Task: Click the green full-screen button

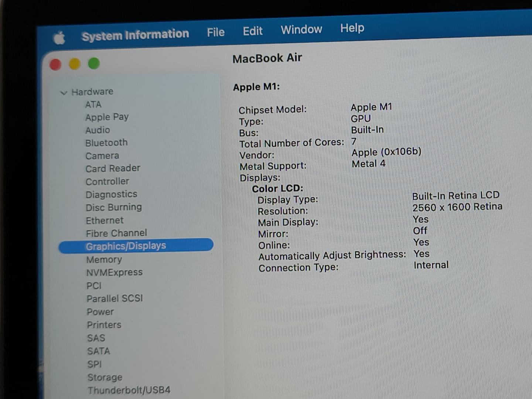Action: [x=94, y=64]
